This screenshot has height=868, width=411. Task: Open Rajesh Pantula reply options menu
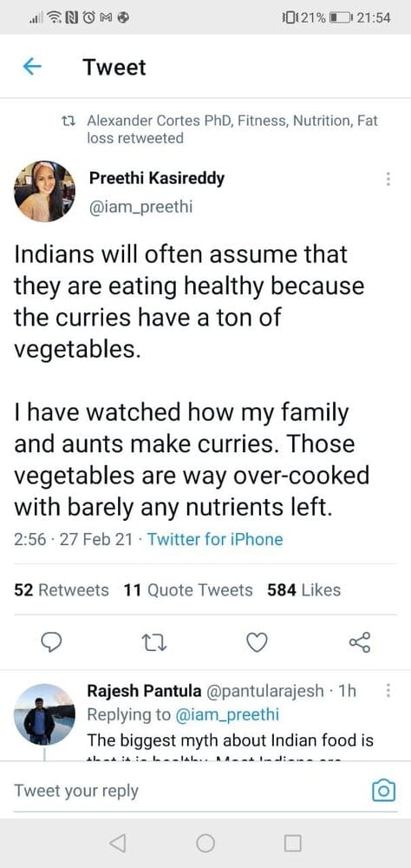388,690
